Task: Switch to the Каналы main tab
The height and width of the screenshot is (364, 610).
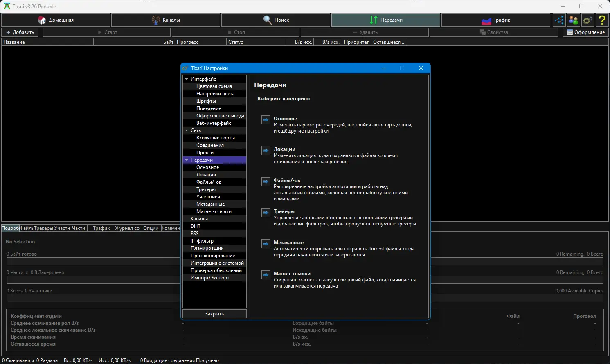Action: tap(166, 20)
